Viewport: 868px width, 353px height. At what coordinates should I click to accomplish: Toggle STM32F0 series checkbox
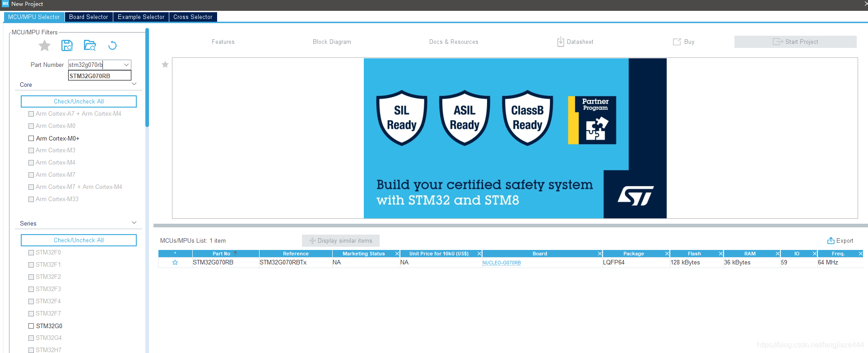coord(31,253)
